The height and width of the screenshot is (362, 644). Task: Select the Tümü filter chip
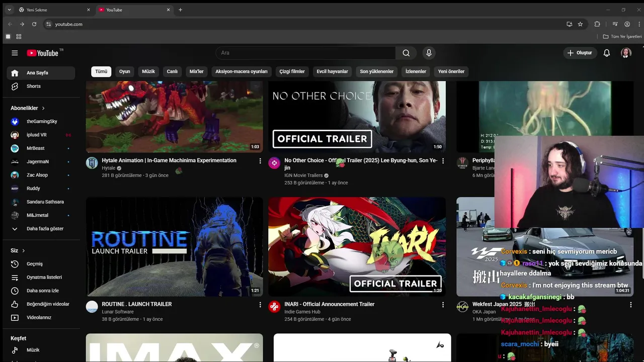click(101, 71)
